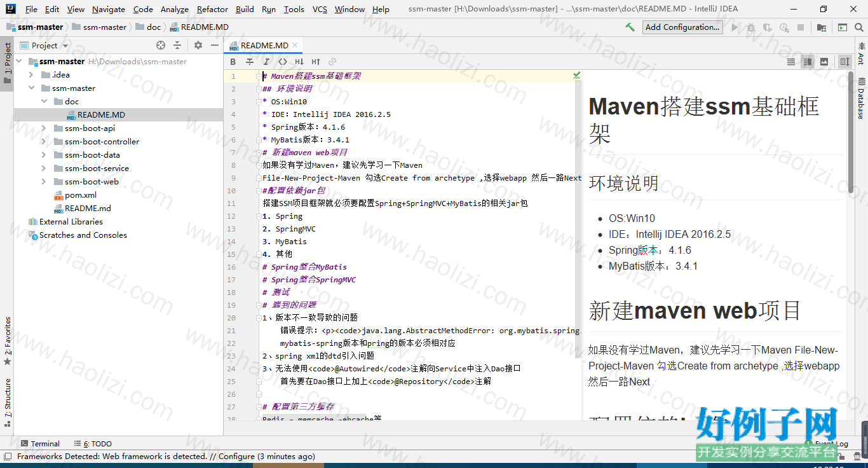Click the Bold formatting icon

233,62
